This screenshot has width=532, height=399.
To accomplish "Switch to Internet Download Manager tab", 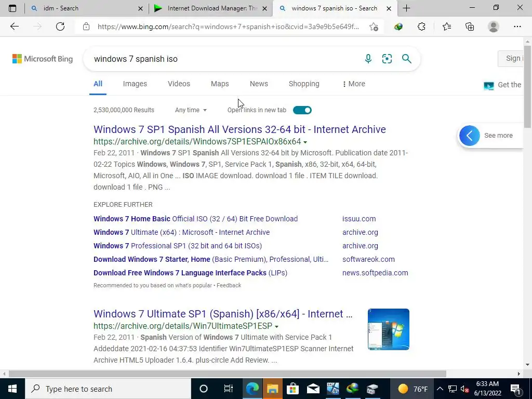I will click(210, 8).
